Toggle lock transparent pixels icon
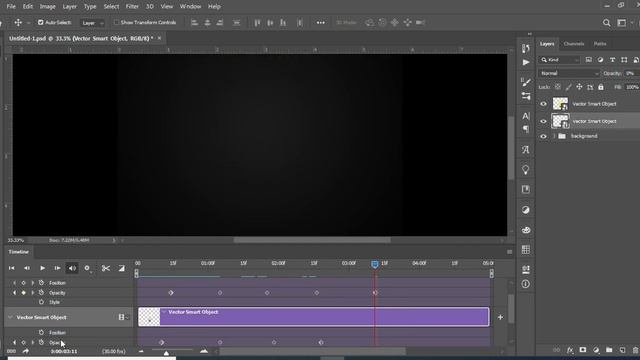The image size is (640, 360). click(x=558, y=87)
